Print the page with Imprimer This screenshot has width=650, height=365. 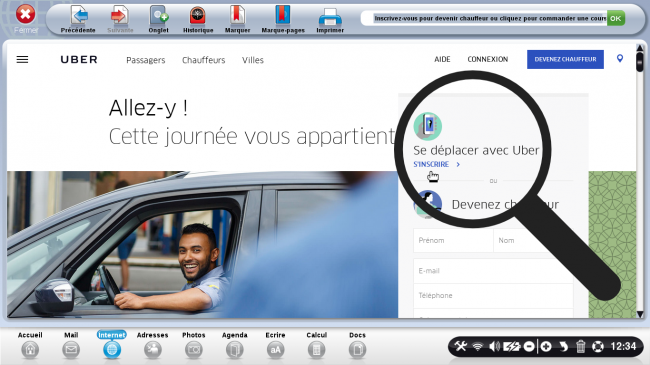pyautogui.click(x=330, y=17)
